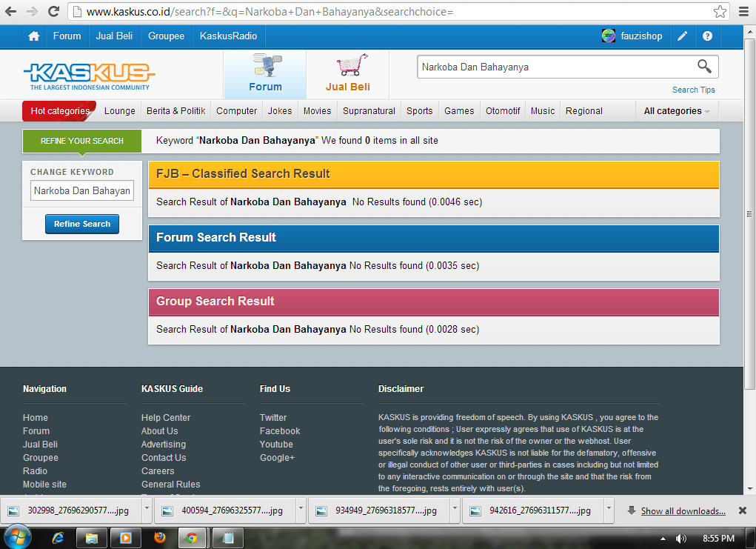756x549 pixels.
Task: Click the Hot categories tab
Action: tap(60, 111)
